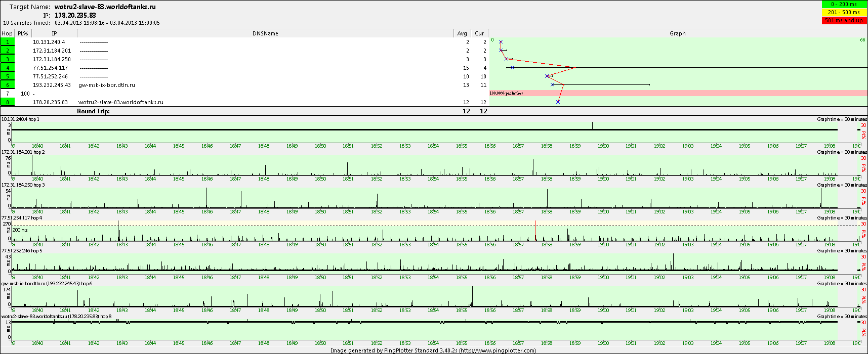Click the Cur column header
This screenshot has width=868, height=354.
point(479,33)
